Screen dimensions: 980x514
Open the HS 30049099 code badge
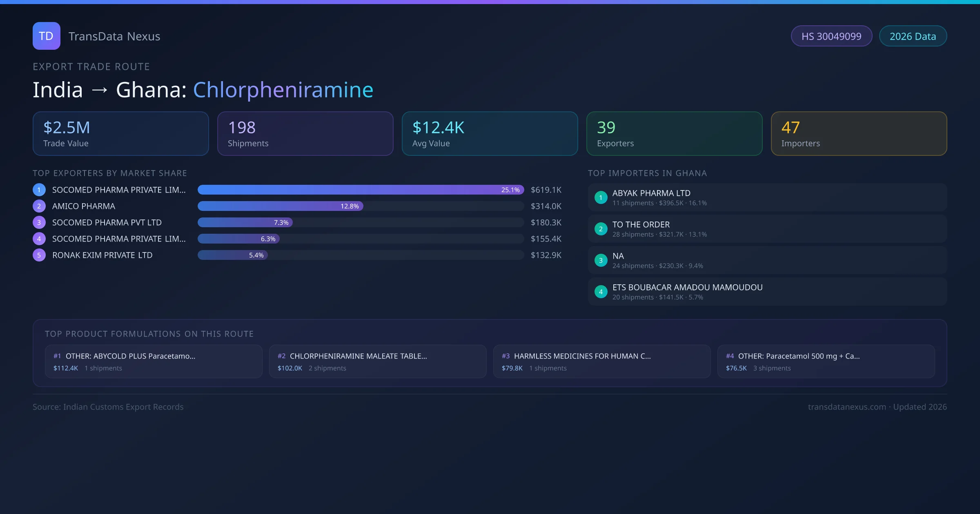tap(831, 36)
